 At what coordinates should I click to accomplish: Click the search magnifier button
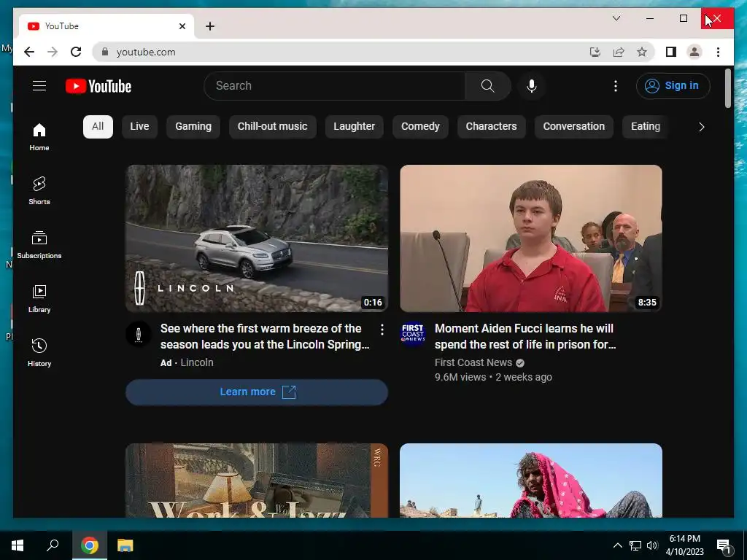[487, 86]
